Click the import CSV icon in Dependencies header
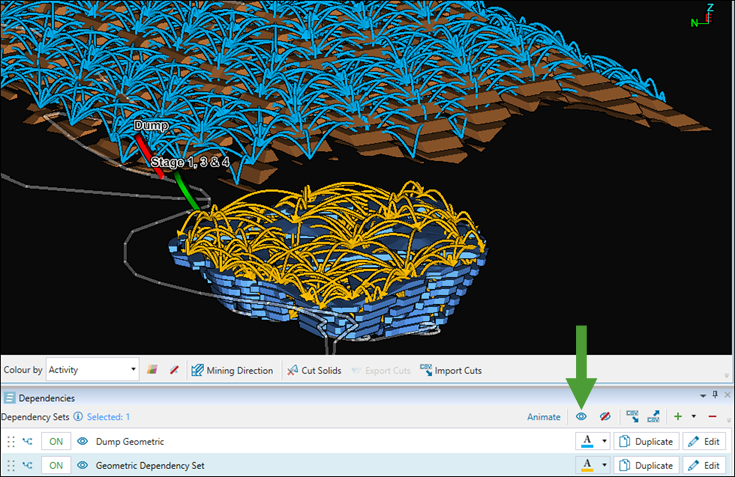Image resolution: width=735 pixels, height=477 pixels. (x=632, y=416)
